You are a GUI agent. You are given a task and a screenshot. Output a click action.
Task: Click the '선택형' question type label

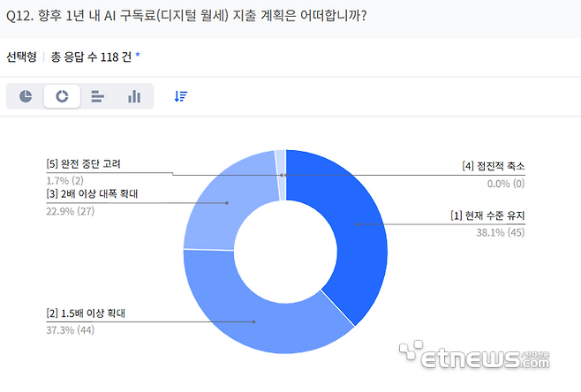tap(21, 57)
